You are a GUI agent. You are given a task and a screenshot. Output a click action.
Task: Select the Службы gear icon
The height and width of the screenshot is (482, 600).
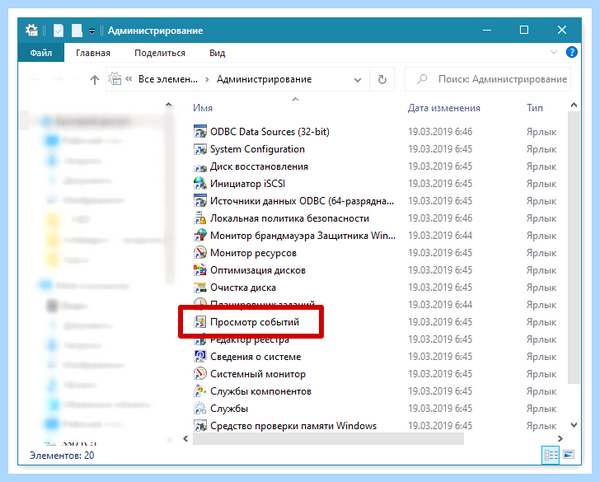[200, 409]
